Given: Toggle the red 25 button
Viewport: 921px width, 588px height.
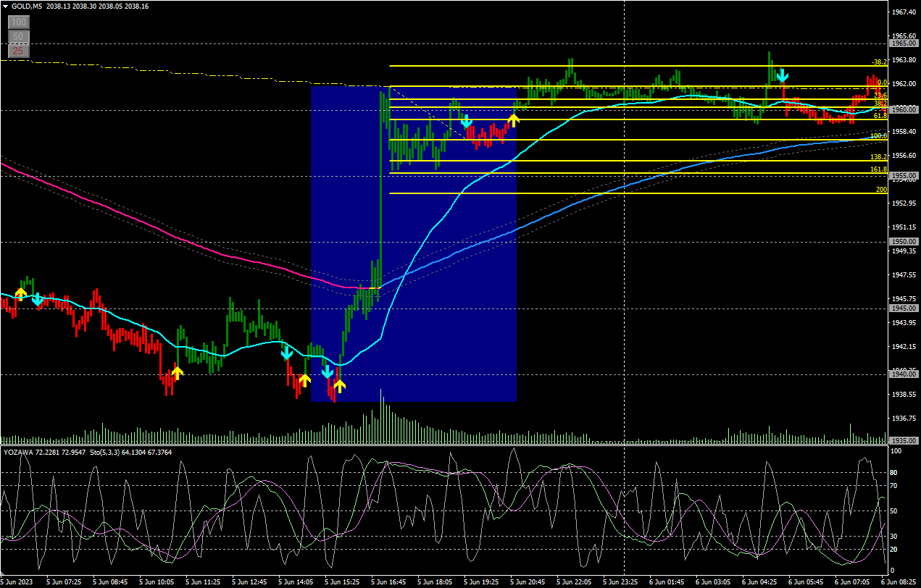Looking at the screenshot, I should 19,51.
